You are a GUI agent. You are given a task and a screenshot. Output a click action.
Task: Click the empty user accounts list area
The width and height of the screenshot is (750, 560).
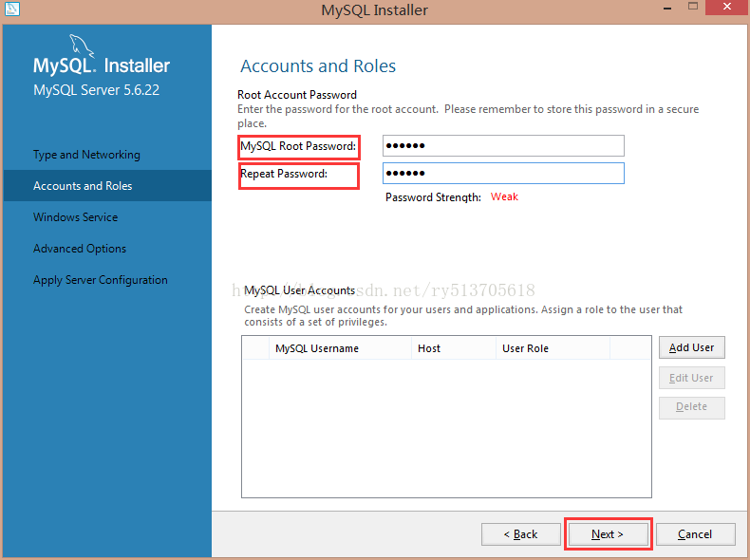coord(446,427)
